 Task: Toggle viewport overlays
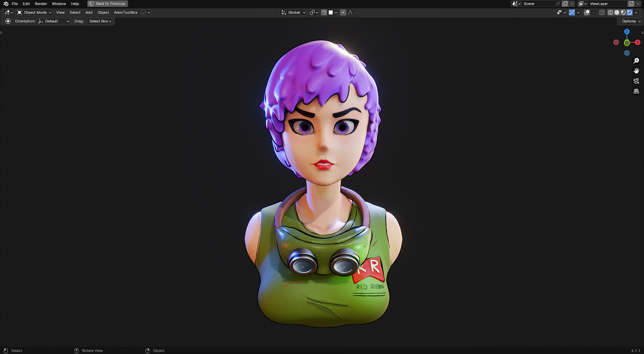pos(587,12)
